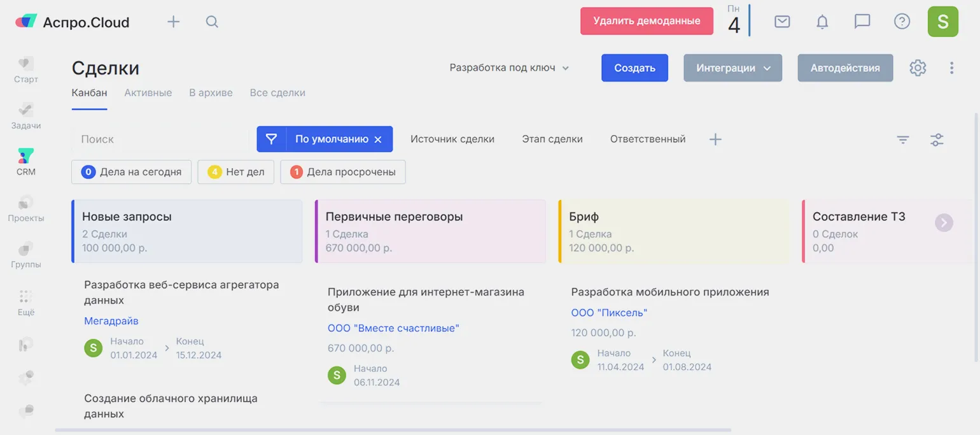This screenshot has width=980, height=435.
Task: Switch to the 'В архиве' tab
Action: point(211,93)
